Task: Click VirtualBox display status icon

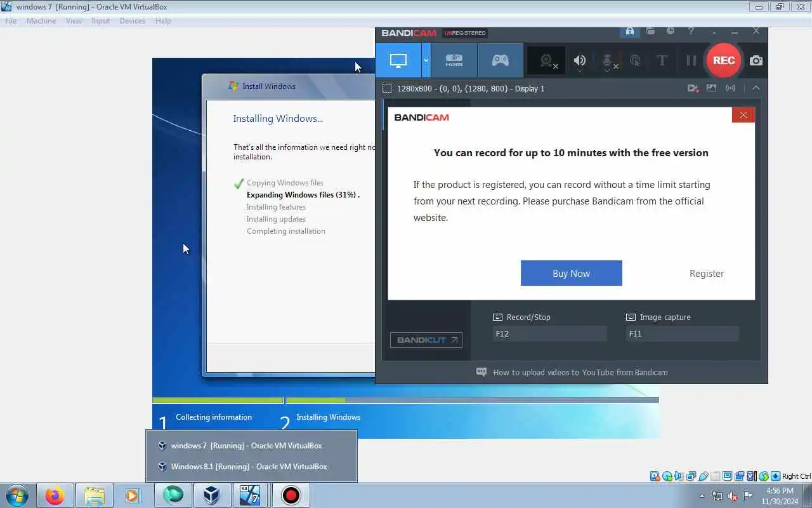Action: [x=728, y=476]
